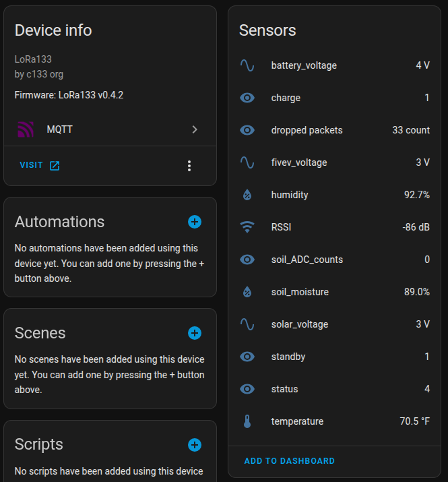Image resolution: width=448 pixels, height=482 pixels.
Task: Select the humidity water-percent icon
Action: (x=247, y=195)
